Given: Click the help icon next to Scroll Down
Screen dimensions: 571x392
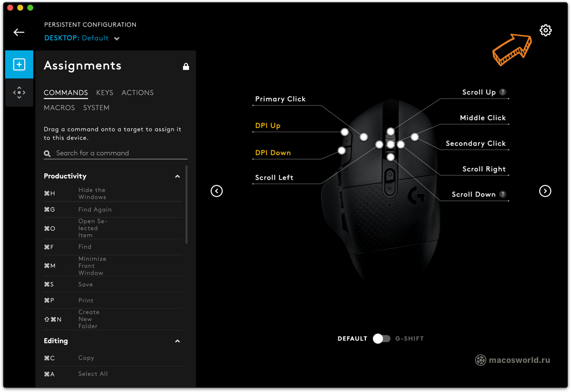Looking at the screenshot, I should (x=503, y=194).
